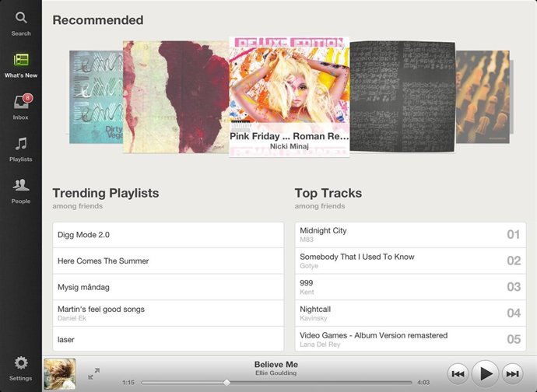
Task: Open the Inbox with 8 notifications
Action: (21, 107)
